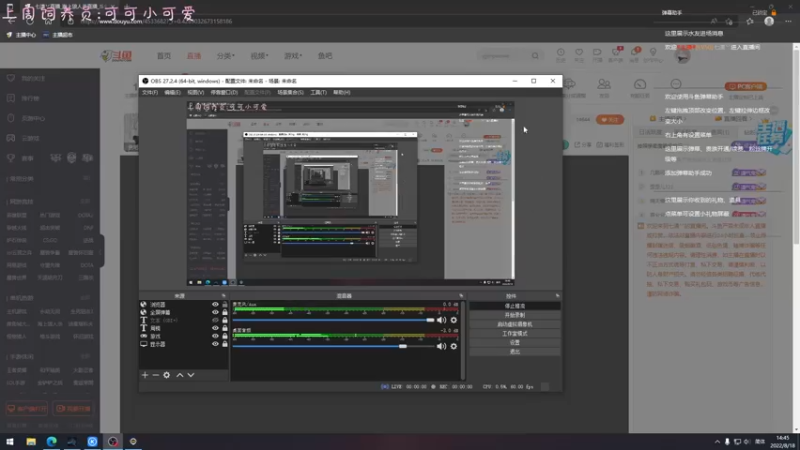Adjust the desktop audio volume slider
This screenshot has height=450, width=800.
(x=333, y=346)
